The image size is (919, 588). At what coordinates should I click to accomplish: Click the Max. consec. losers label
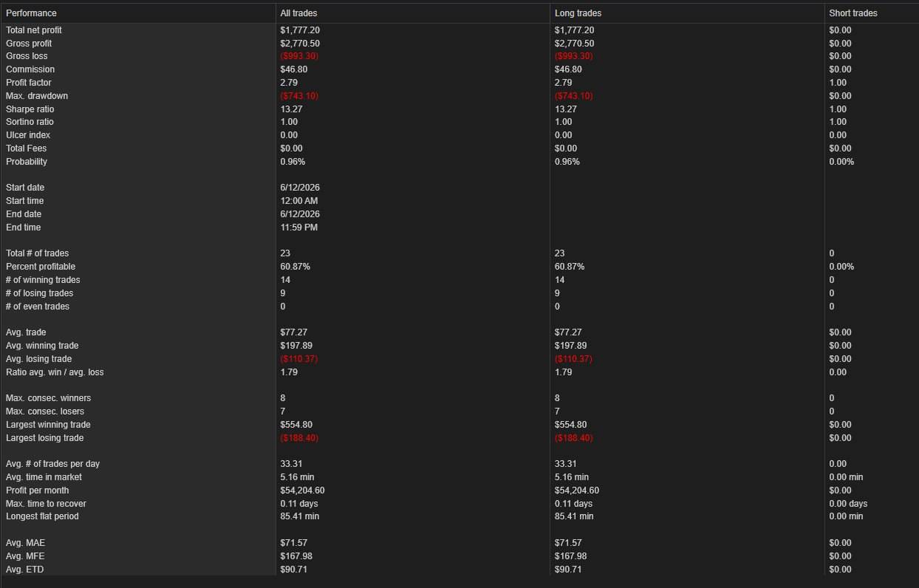pos(45,411)
